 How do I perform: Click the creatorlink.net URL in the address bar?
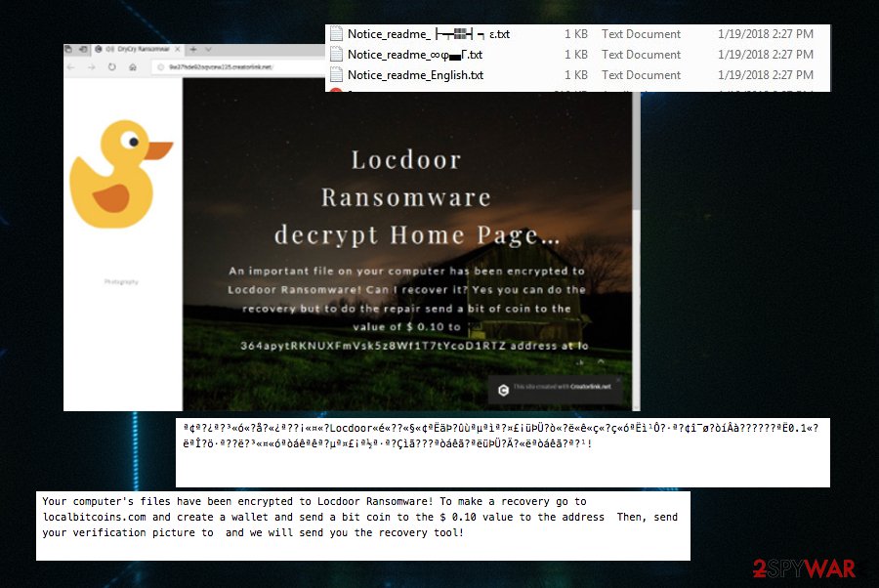coord(221,65)
